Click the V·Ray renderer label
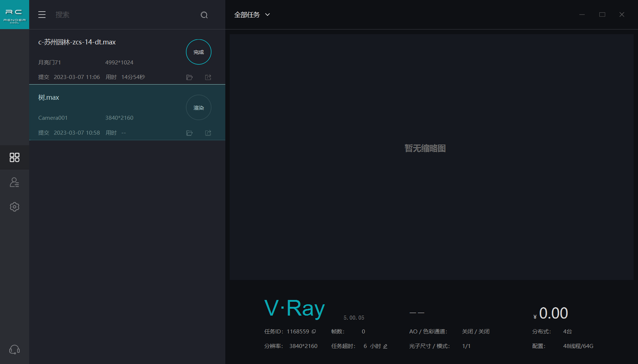 [295, 308]
